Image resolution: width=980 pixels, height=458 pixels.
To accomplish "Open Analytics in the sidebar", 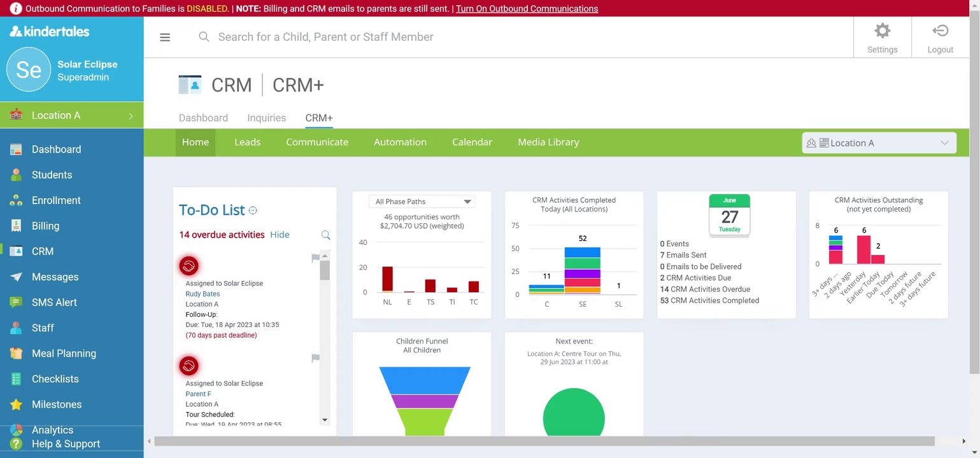I will [x=52, y=430].
